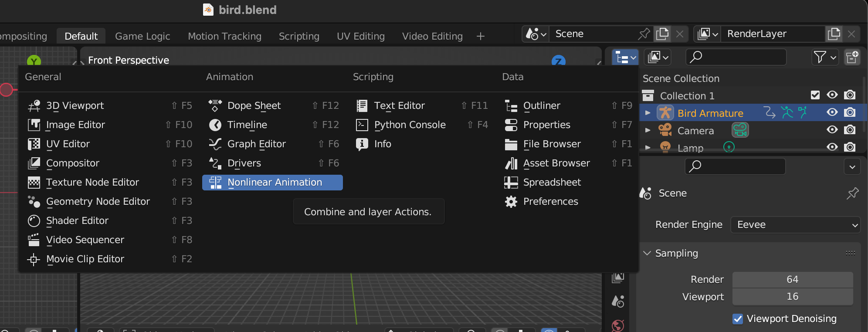Open outliner filter dropdown
Viewport: 868px width, 332px height.
[x=825, y=57]
